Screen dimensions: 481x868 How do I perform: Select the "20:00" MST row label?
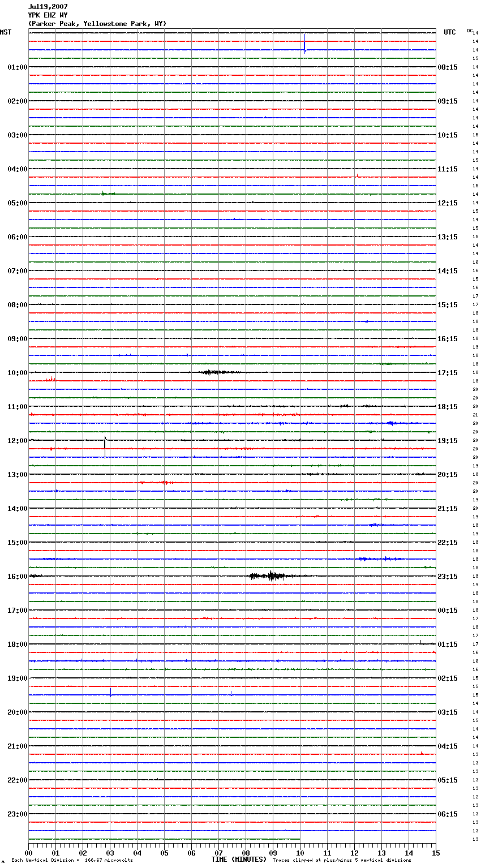click(x=18, y=712)
